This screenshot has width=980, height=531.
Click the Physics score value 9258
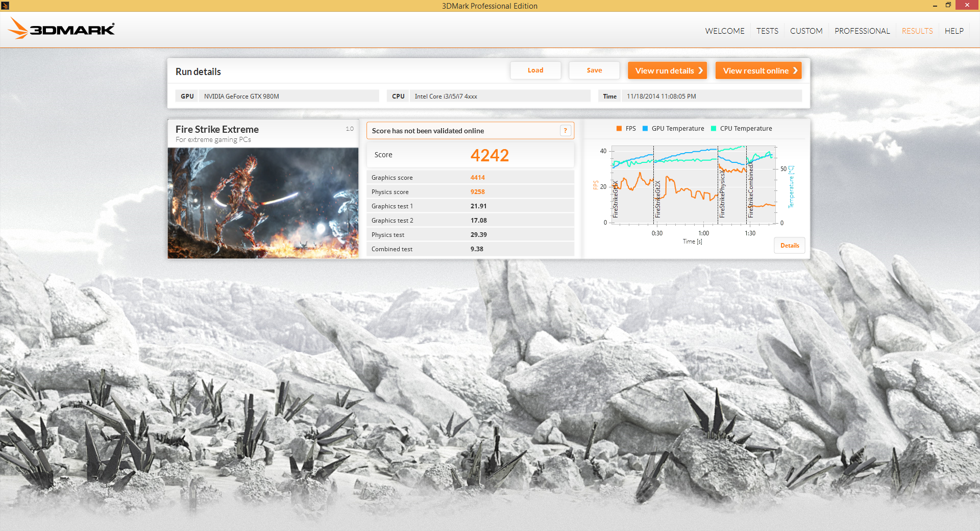tap(478, 192)
